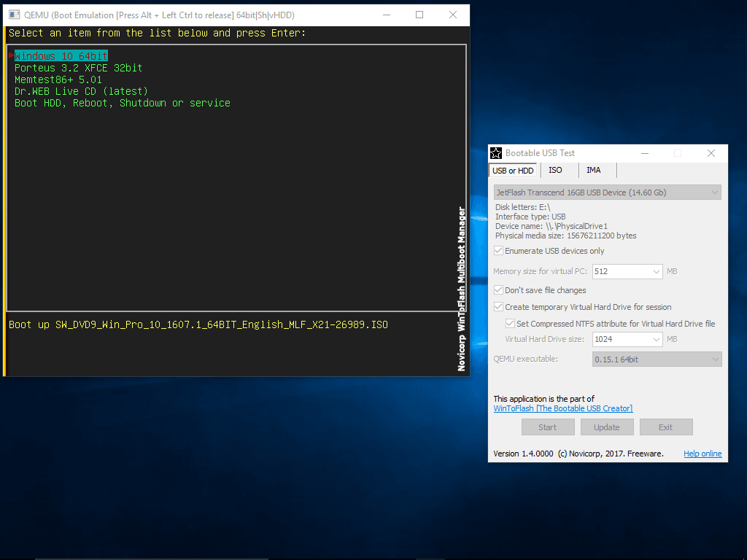Switch to the IMA tab
Screen dimensions: 747x560
594,170
